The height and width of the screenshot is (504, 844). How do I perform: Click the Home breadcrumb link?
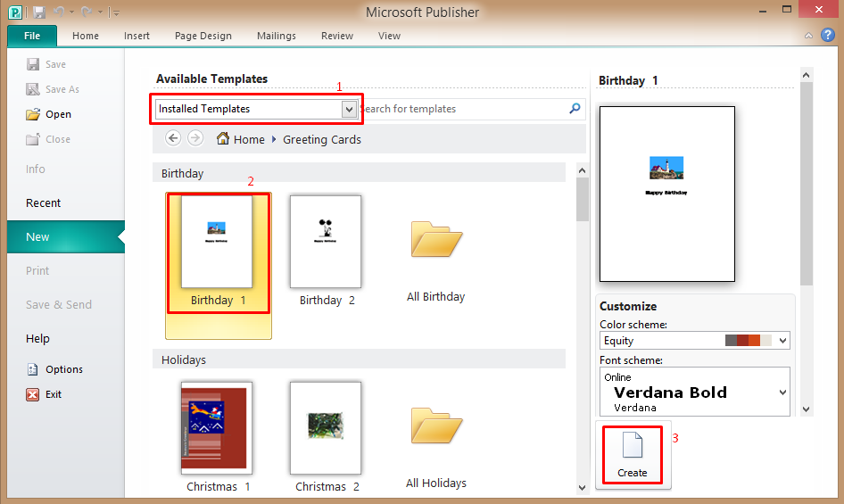249,139
